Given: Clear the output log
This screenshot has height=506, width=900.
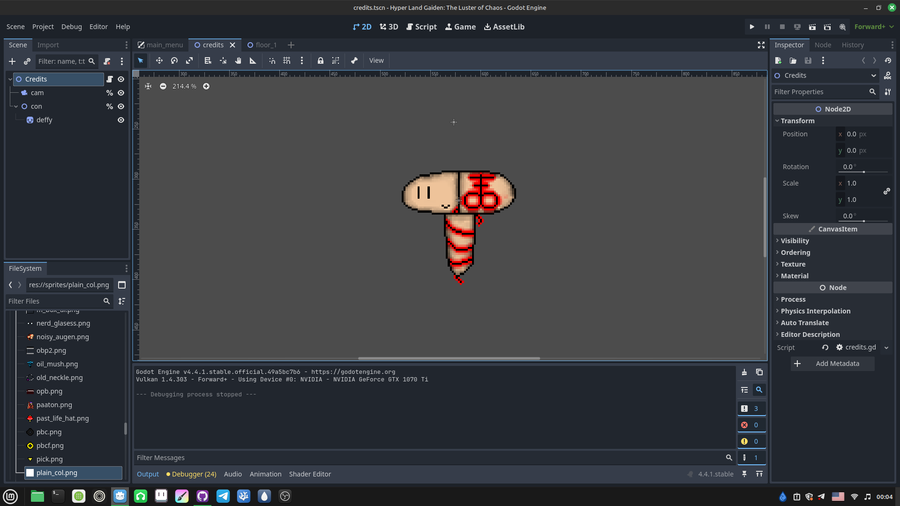Looking at the screenshot, I should (x=744, y=372).
